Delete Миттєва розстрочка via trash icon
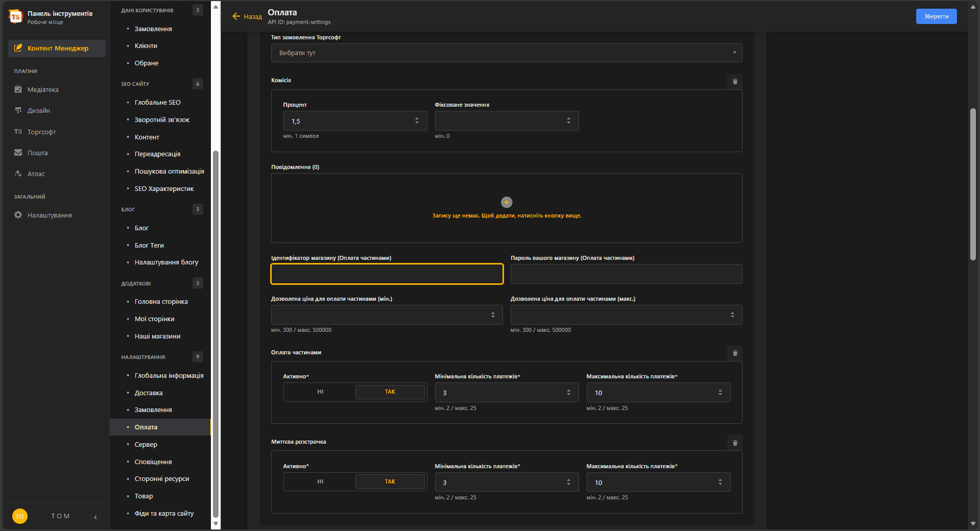This screenshot has width=980, height=531. coord(735,443)
